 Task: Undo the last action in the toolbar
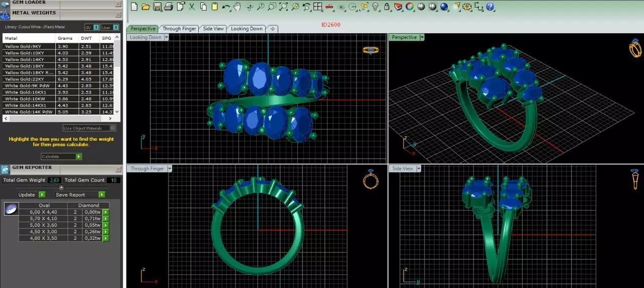[x=226, y=7]
